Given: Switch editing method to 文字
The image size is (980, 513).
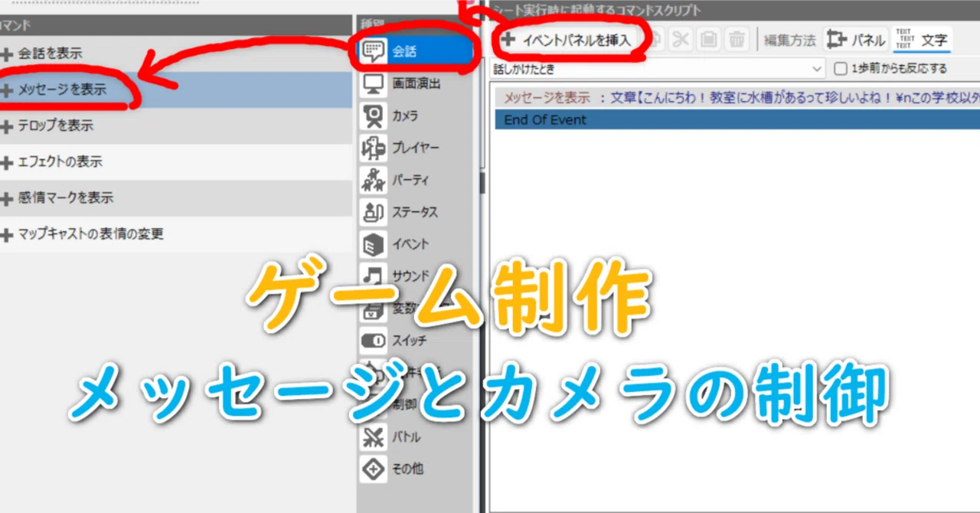Looking at the screenshot, I should [923, 40].
